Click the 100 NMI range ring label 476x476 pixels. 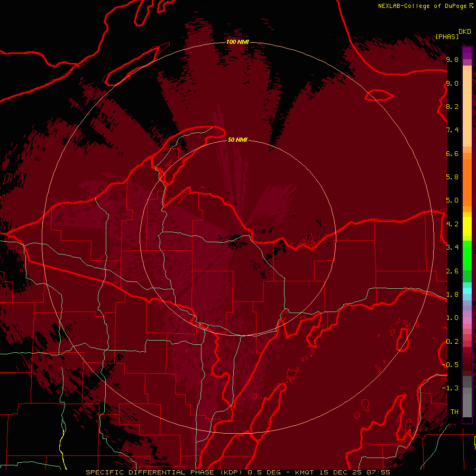tap(237, 42)
